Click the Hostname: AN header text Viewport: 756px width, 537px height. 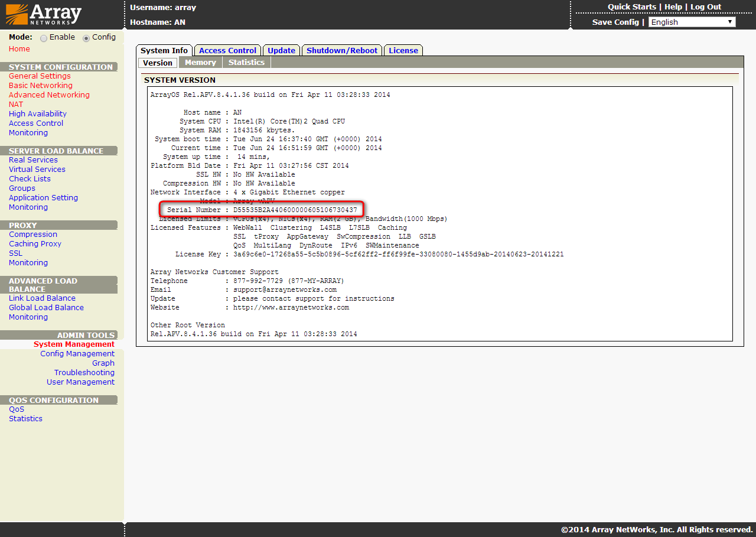(158, 22)
